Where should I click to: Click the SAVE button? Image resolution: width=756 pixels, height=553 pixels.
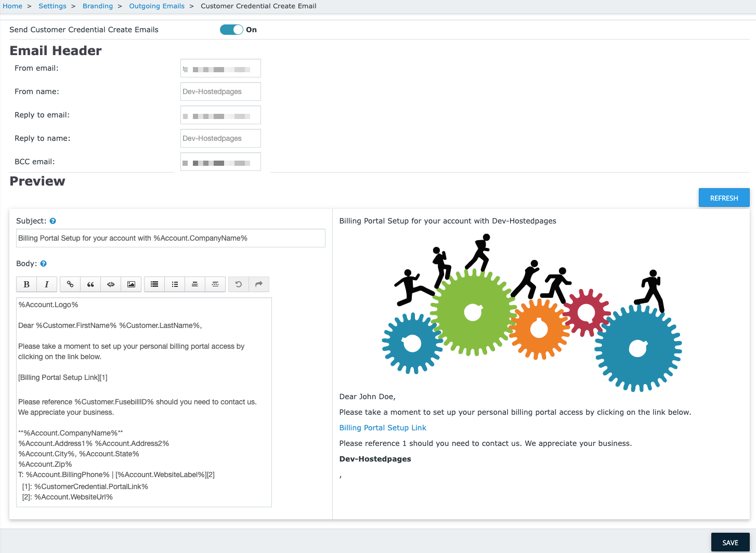click(730, 542)
